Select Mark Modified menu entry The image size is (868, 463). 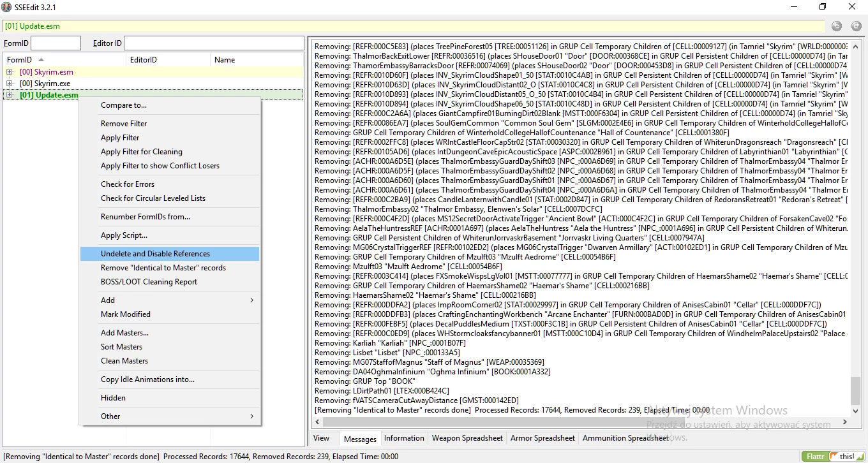pyautogui.click(x=170, y=314)
